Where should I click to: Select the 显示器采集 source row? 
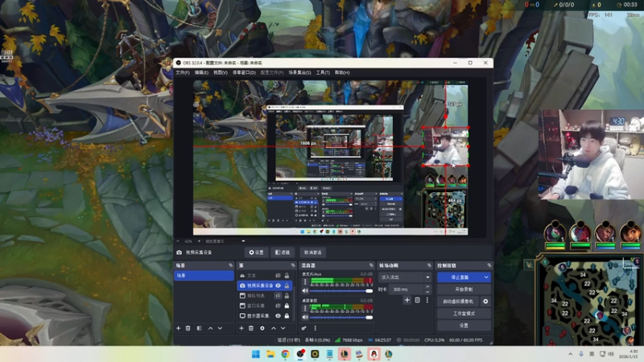[265, 315]
